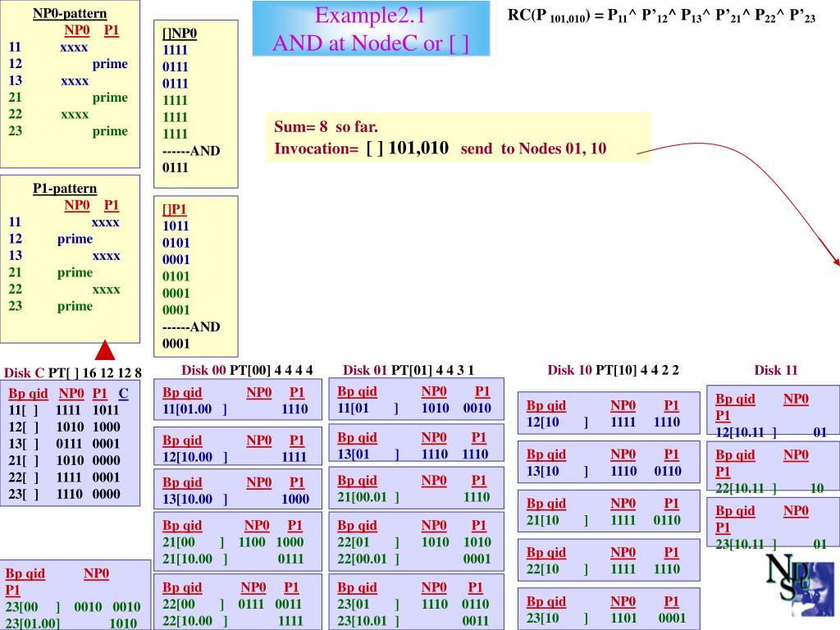Select Disk C row '23[ ] 1110 0000'
The height and width of the screenshot is (630, 840).
pos(64,494)
